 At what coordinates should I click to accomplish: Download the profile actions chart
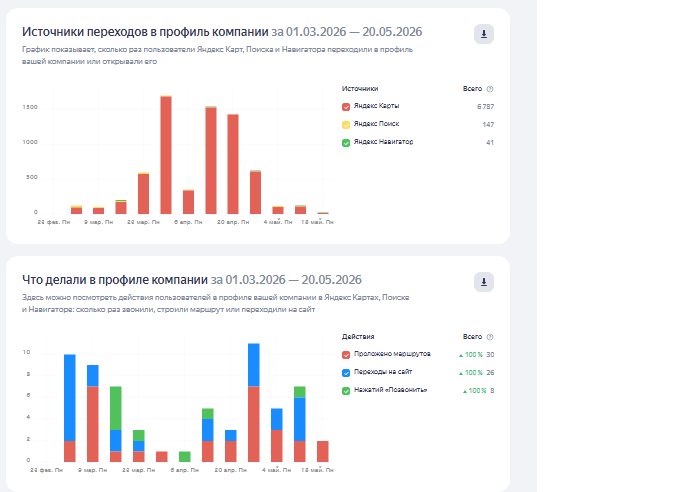pos(484,282)
